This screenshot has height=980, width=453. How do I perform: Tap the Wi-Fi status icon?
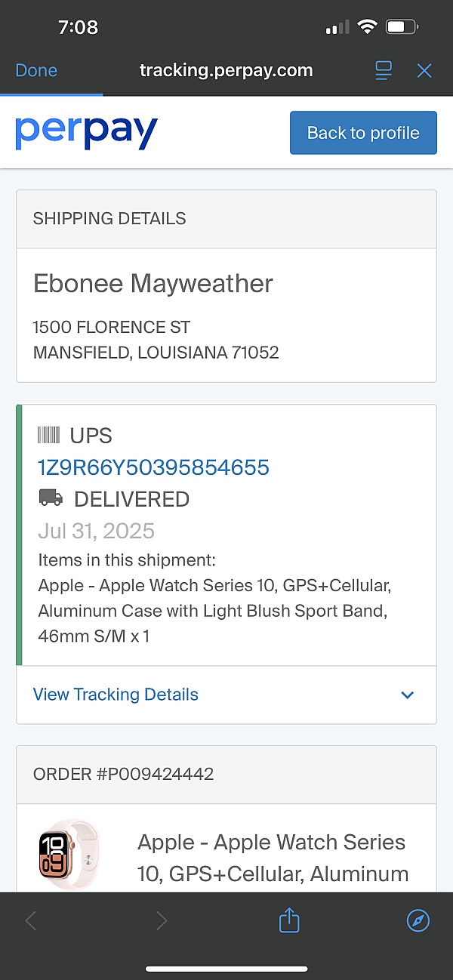click(368, 28)
